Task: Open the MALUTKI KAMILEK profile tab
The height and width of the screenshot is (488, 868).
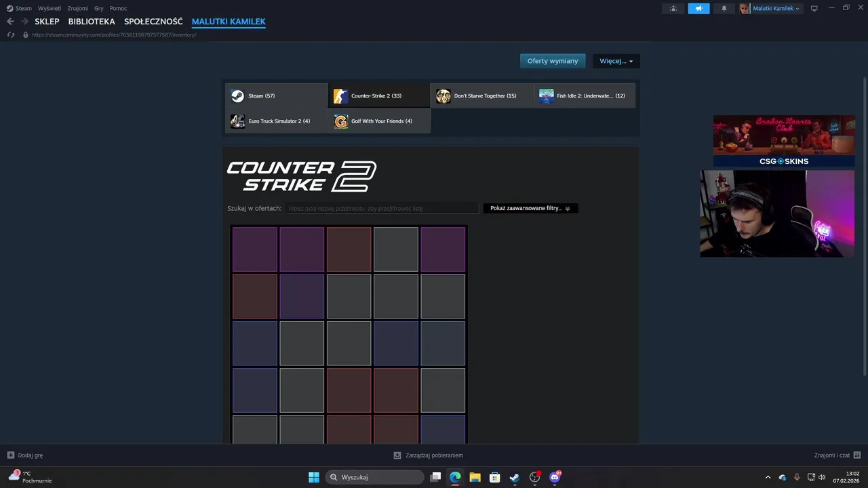Action: (229, 22)
